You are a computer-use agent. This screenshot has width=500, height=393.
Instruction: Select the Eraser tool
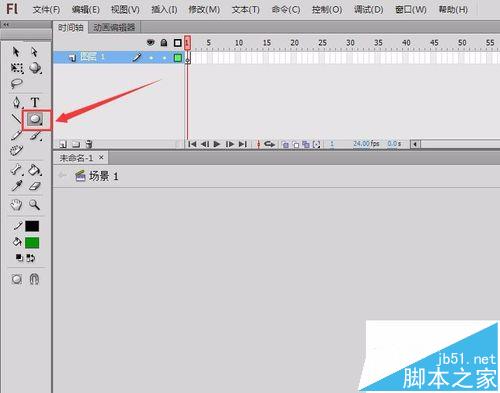pyautogui.click(x=35, y=186)
